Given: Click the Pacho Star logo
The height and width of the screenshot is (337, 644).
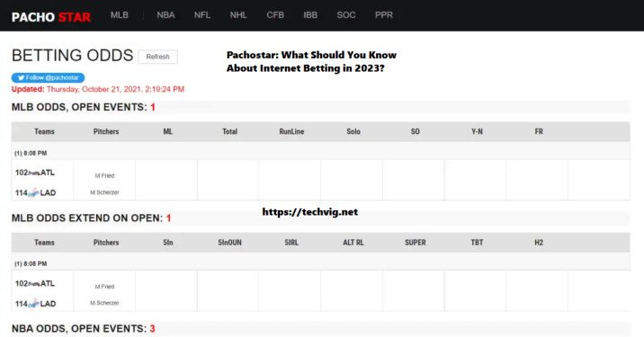Looking at the screenshot, I should coord(51,17).
